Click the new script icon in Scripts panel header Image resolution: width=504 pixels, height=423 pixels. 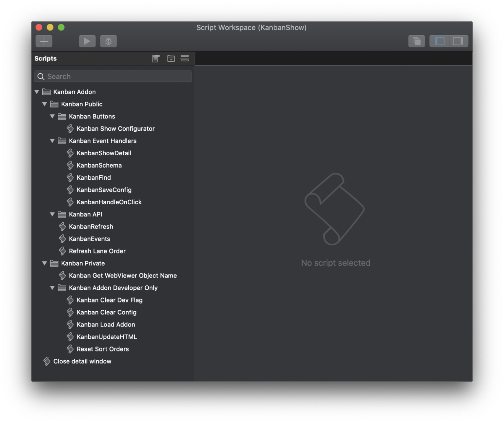156,58
